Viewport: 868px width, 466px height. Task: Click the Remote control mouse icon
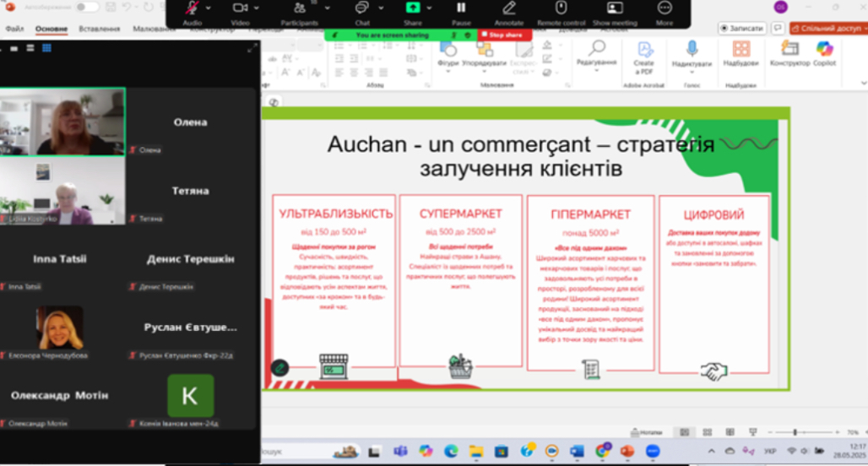click(561, 8)
